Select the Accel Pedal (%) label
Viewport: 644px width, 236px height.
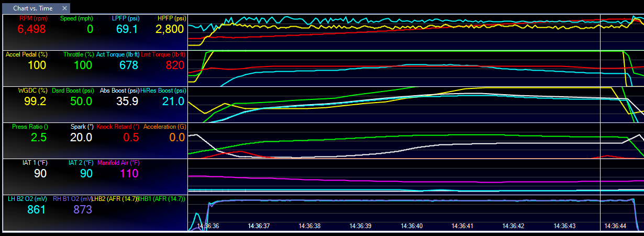pyautogui.click(x=27, y=54)
